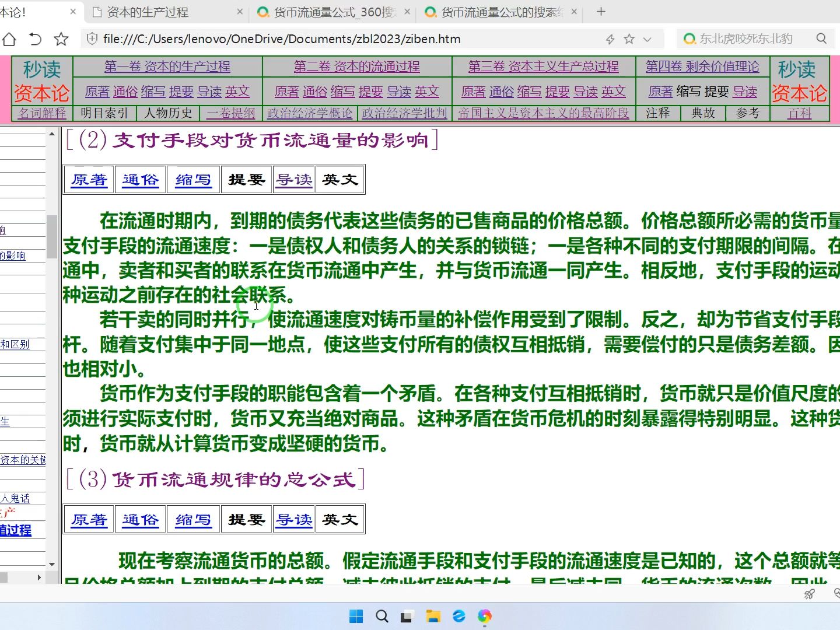Open the 百科 link
This screenshot has width=840, height=630.
click(x=800, y=113)
